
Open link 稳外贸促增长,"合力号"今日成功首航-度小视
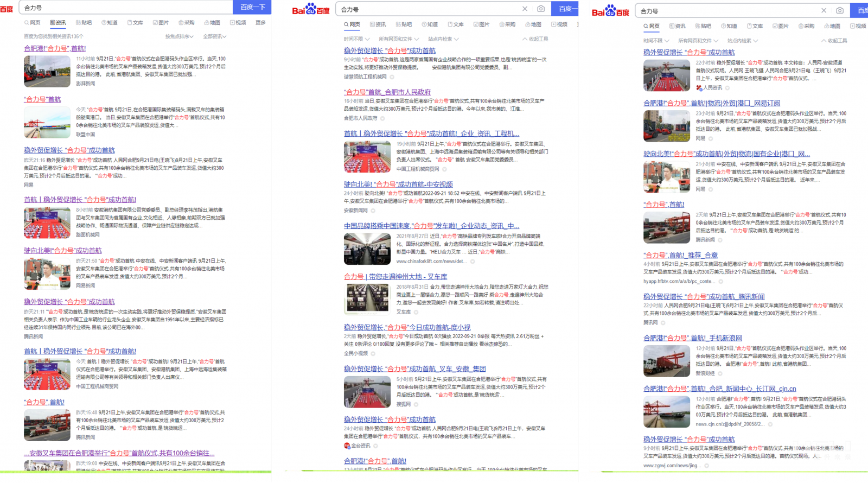click(407, 327)
